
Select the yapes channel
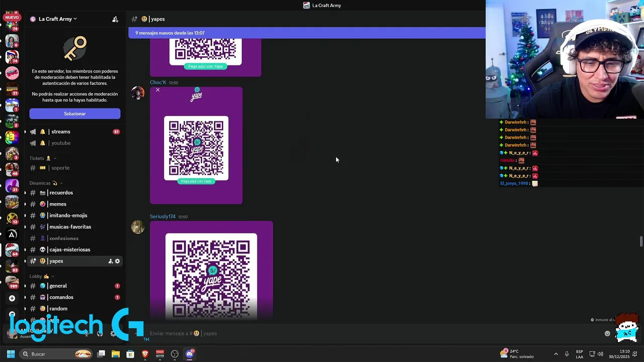coord(74,261)
